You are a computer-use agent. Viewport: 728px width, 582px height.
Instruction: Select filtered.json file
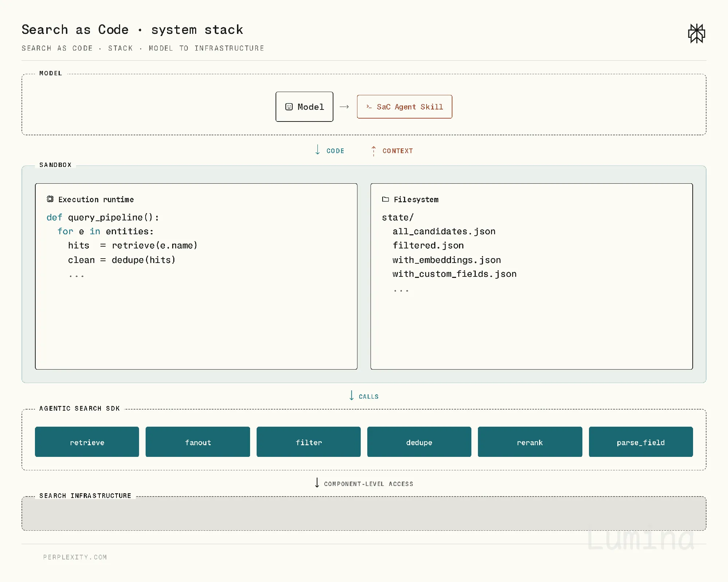pyautogui.click(x=428, y=246)
